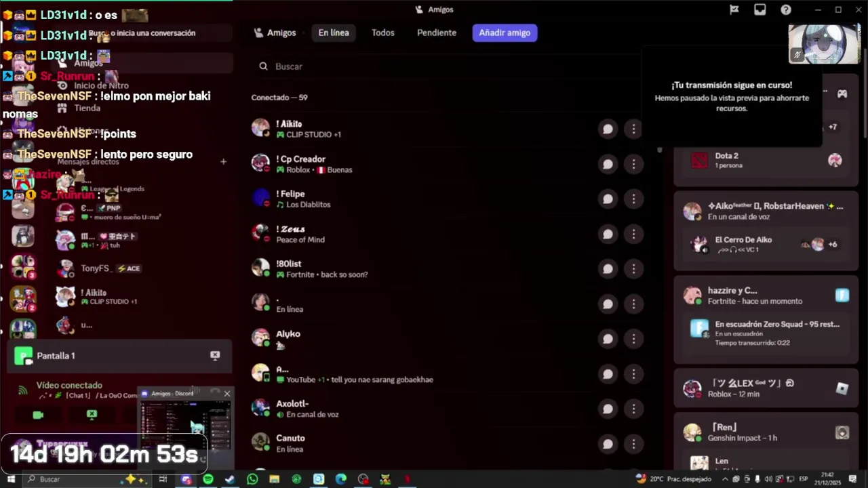
Task: Open more options for YouTube-watching friend A...
Action: 633,374
